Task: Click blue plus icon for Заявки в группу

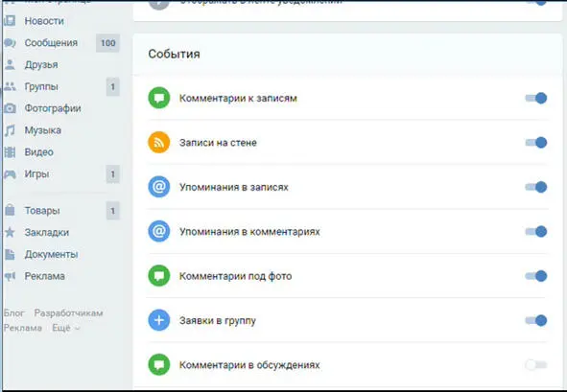Action: tap(159, 320)
